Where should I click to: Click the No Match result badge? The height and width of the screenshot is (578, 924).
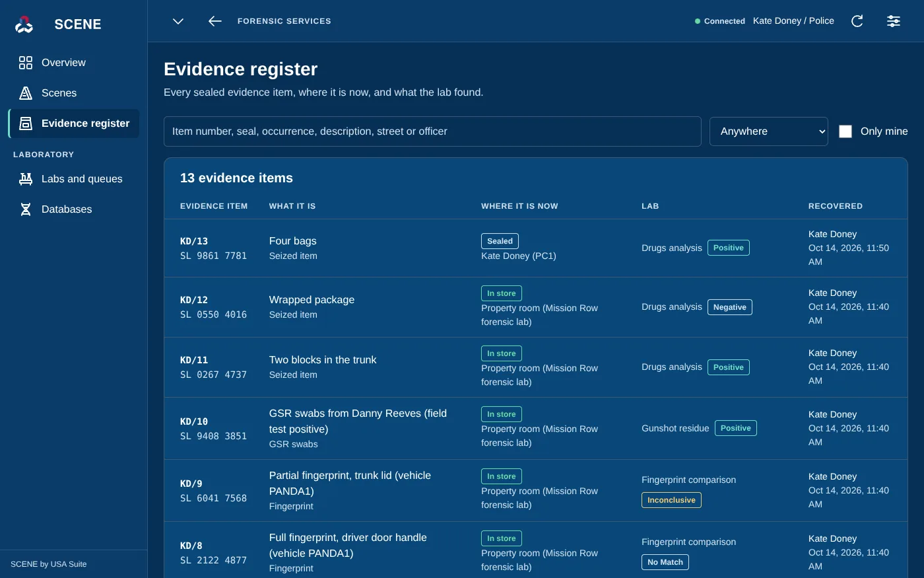[x=665, y=562]
